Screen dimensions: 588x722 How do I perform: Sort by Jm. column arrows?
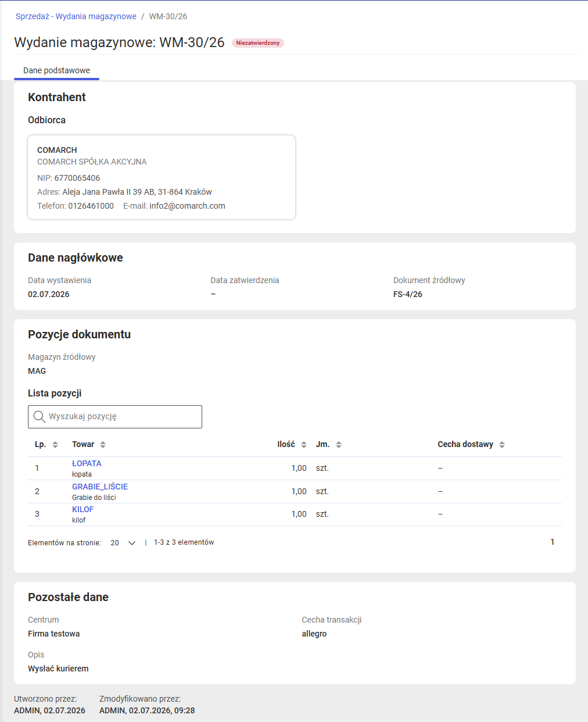point(339,445)
